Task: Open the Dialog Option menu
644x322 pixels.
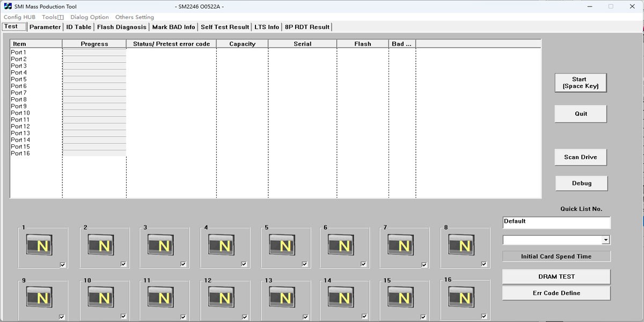Action: [89, 17]
